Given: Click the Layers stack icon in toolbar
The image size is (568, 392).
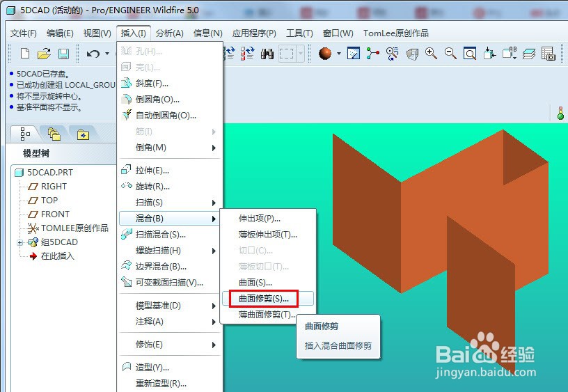Looking at the screenshot, I should coord(529,54).
